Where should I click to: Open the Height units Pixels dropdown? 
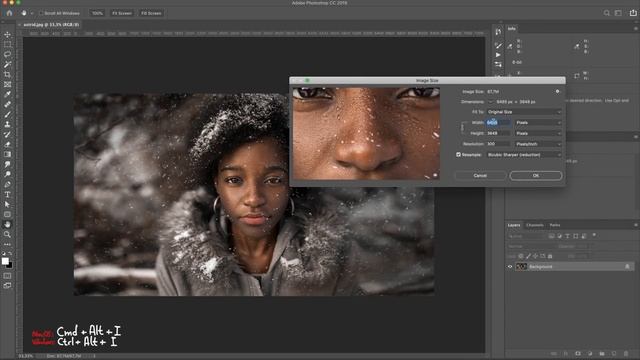click(538, 133)
